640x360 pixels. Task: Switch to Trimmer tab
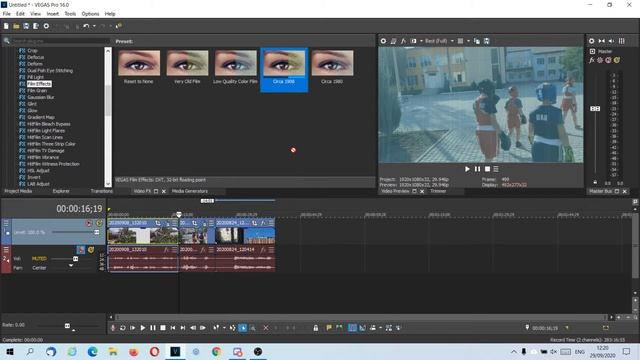coord(438,191)
